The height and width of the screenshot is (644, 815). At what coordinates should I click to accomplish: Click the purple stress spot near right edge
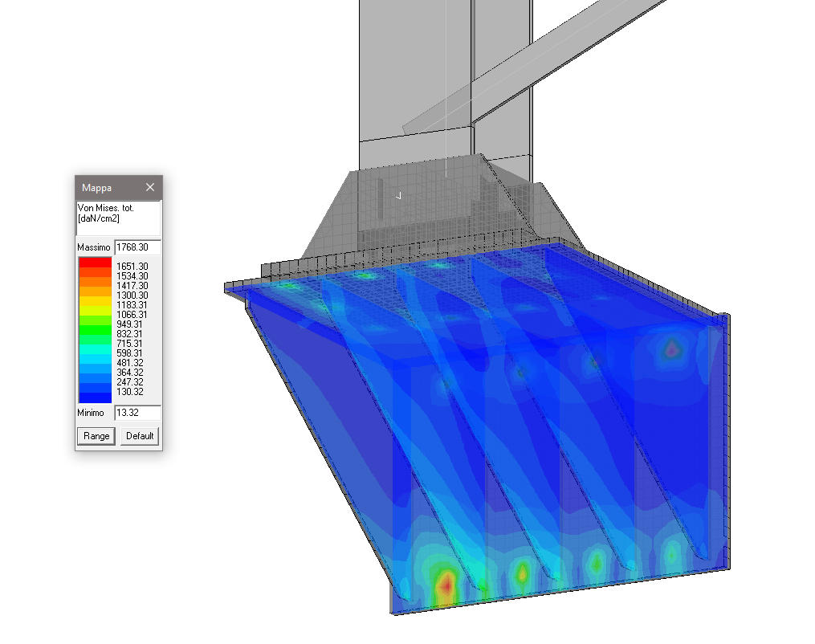(x=671, y=349)
